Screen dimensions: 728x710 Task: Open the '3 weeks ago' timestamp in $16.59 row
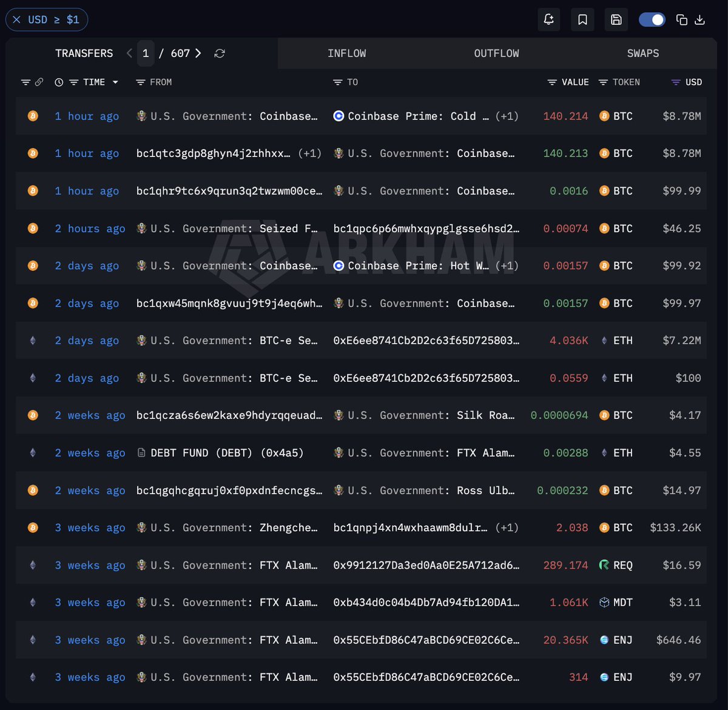coord(90,565)
